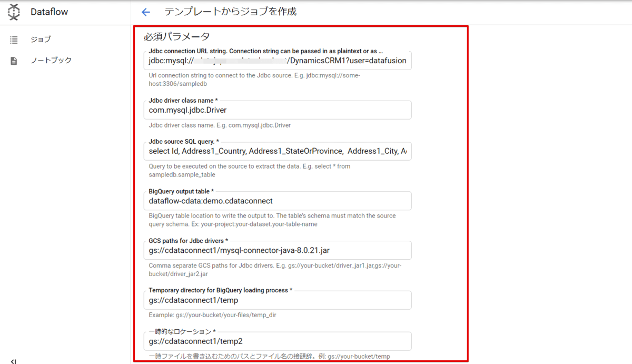Image resolution: width=632 pixels, height=364 pixels.
Task: Click the hint starting 'Url connection string to connect'
Action: [255, 80]
